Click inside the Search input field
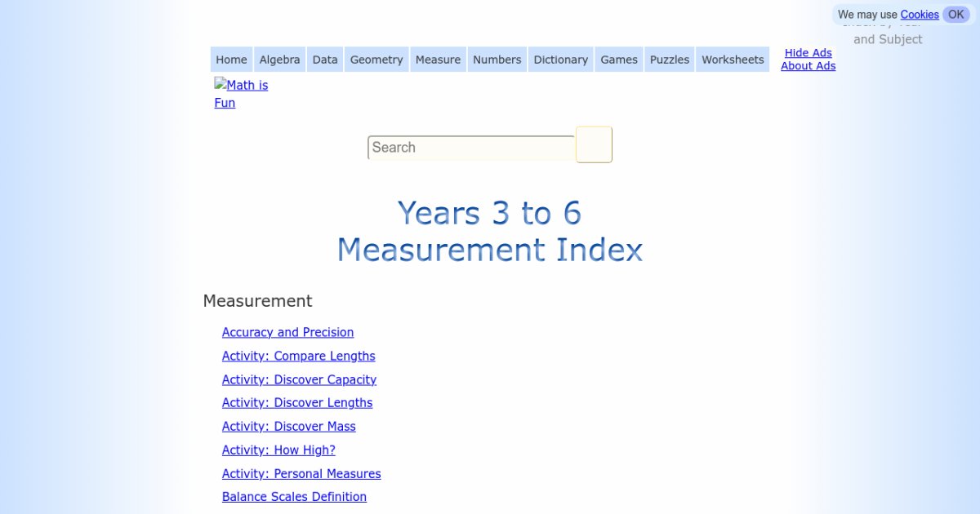980x514 pixels. point(470,147)
